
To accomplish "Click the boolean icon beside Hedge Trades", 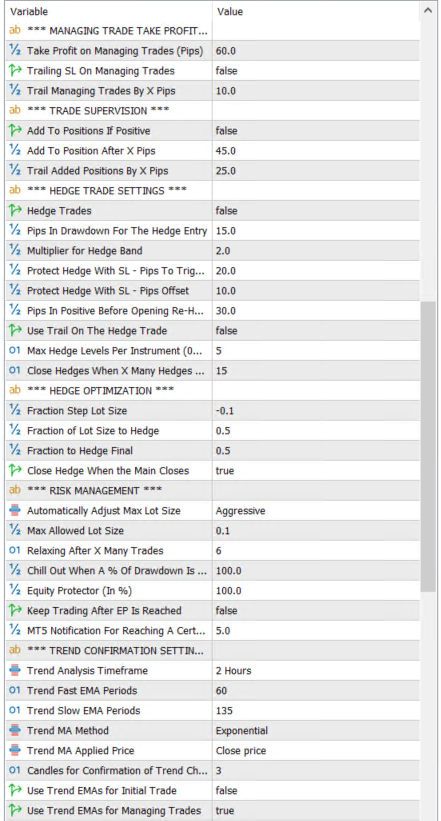I will coord(15,211).
